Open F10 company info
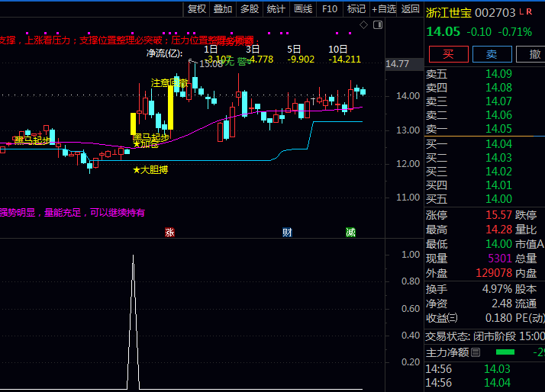This screenshot has height=392, width=545. (x=330, y=9)
